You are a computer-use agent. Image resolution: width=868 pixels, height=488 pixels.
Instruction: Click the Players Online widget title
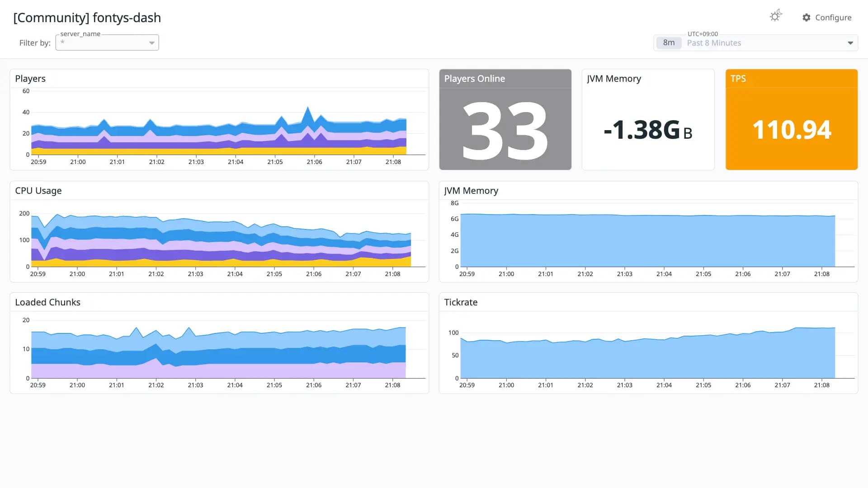pos(474,79)
